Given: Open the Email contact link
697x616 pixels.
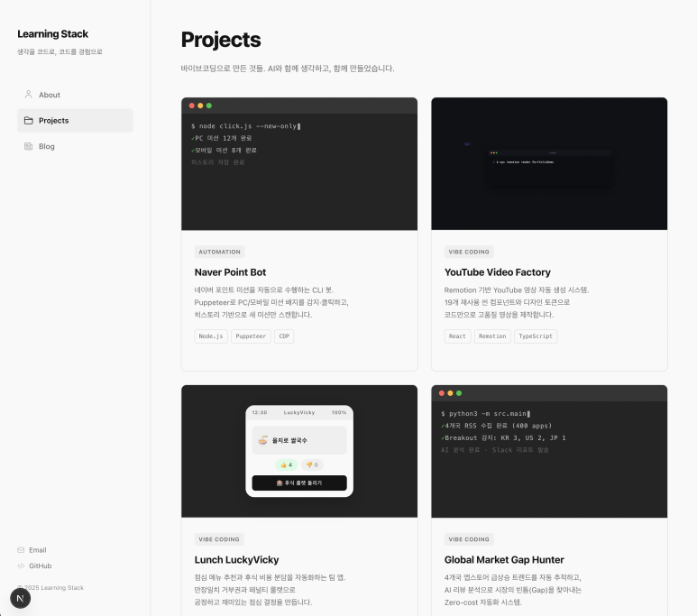Looking at the screenshot, I should pos(37,550).
